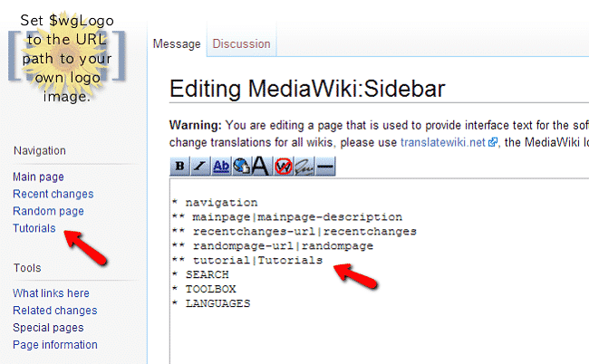
Task: Insert internal link with Ab icon
Action: (220, 166)
